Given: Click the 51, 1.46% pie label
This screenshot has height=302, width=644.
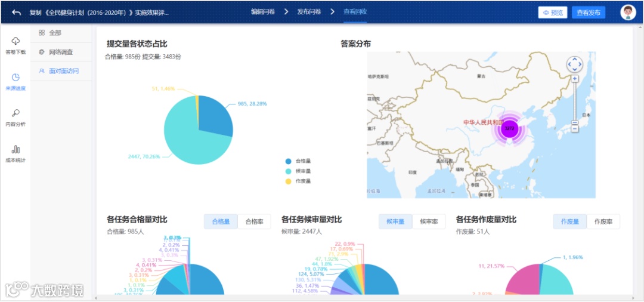Looking at the screenshot, I should click(163, 88).
